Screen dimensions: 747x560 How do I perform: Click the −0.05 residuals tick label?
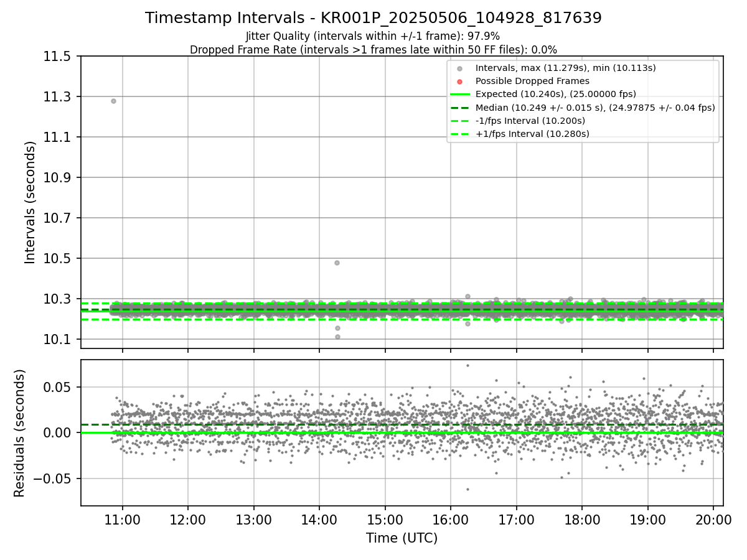click(54, 479)
